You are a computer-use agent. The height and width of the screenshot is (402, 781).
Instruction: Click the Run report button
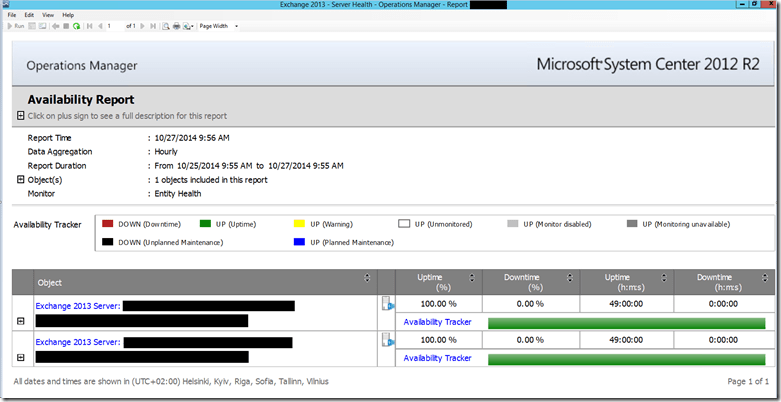coord(14,26)
